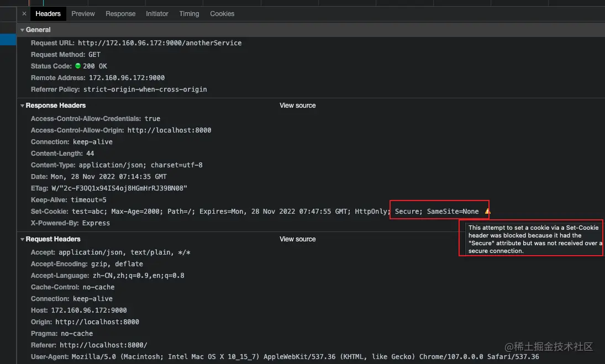
Task: Open the Cookies tab
Action: tap(222, 14)
